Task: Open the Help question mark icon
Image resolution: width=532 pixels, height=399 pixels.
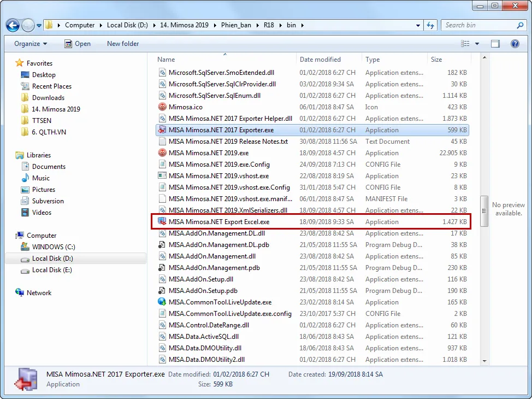Action: pyautogui.click(x=515, y=44)
